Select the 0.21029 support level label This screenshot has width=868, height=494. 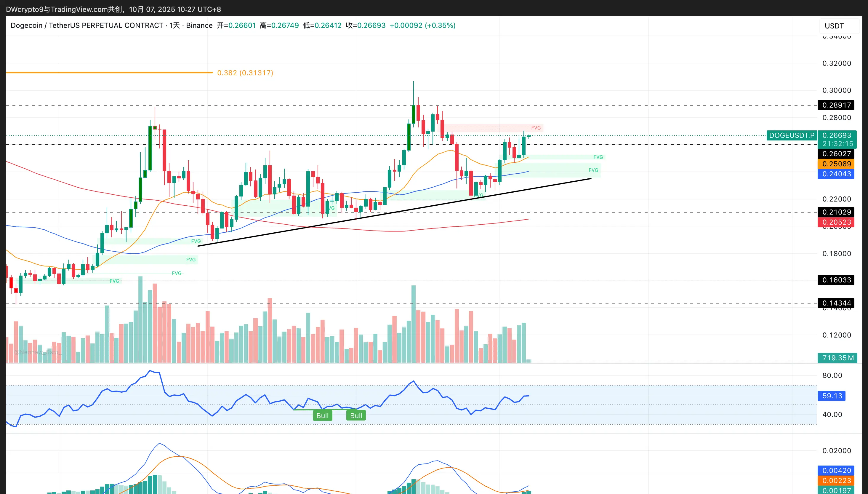pyautogui.click(x=836, y=212)
